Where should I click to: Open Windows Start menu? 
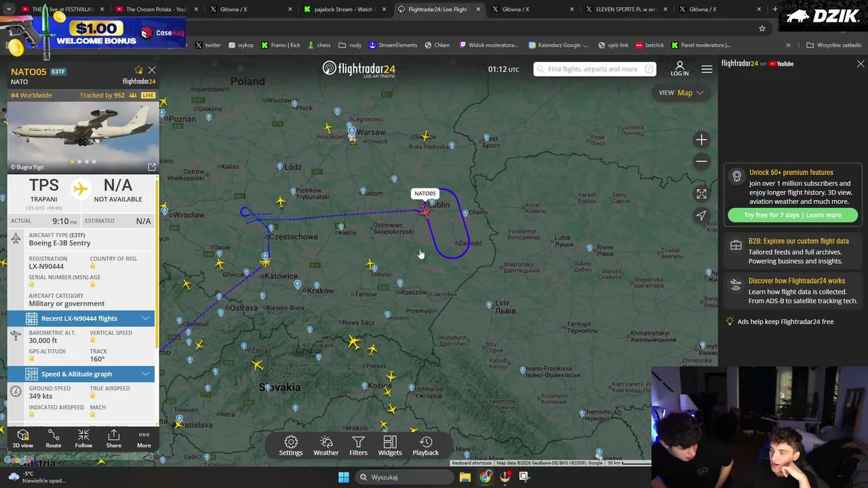[x=343, y=477]
